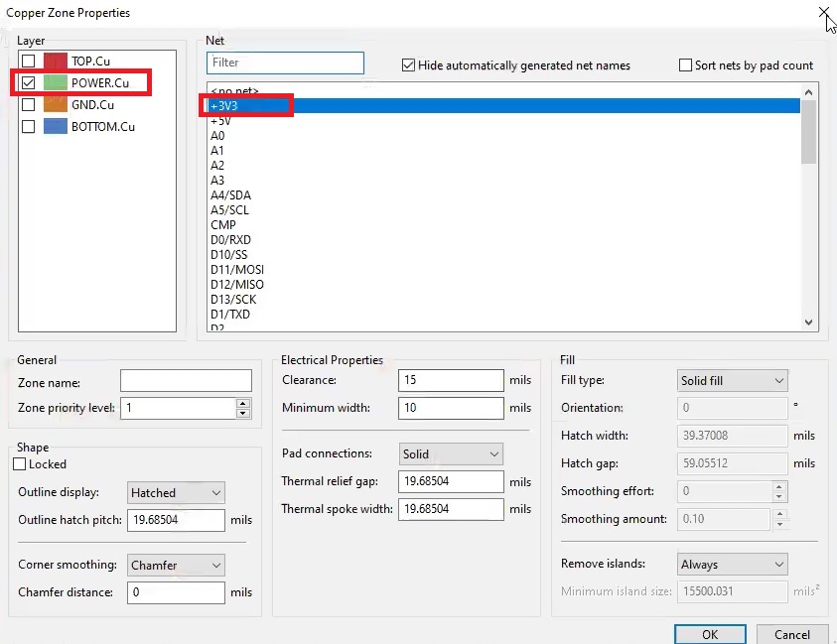The height and width of the screenshot is (644, 837).
Task: Open the Fill type dropdown
Action: pos(732,380)
